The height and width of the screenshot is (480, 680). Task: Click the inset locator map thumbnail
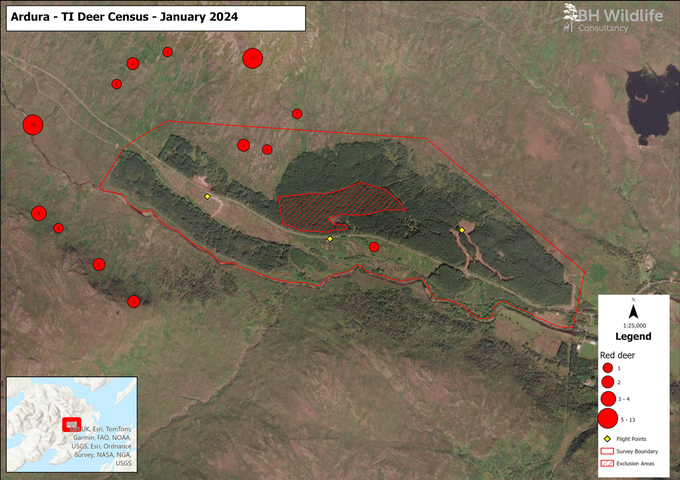[x=72, y=424]
